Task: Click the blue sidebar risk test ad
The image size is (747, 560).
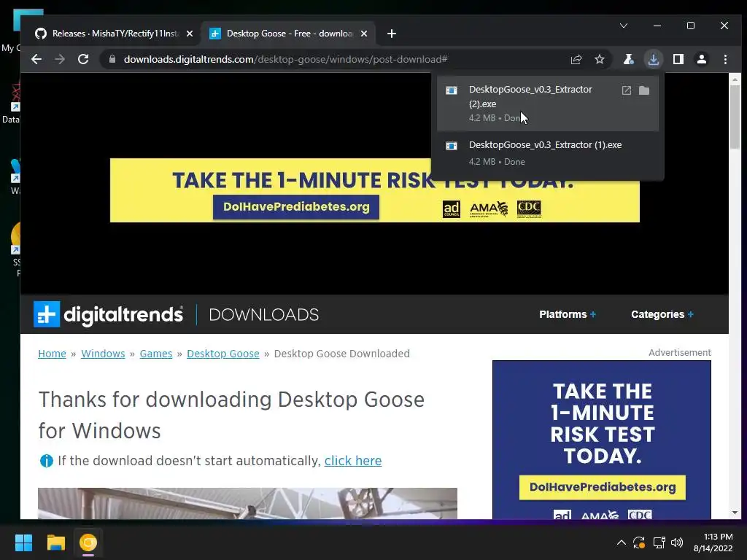Action: (602, 440)
